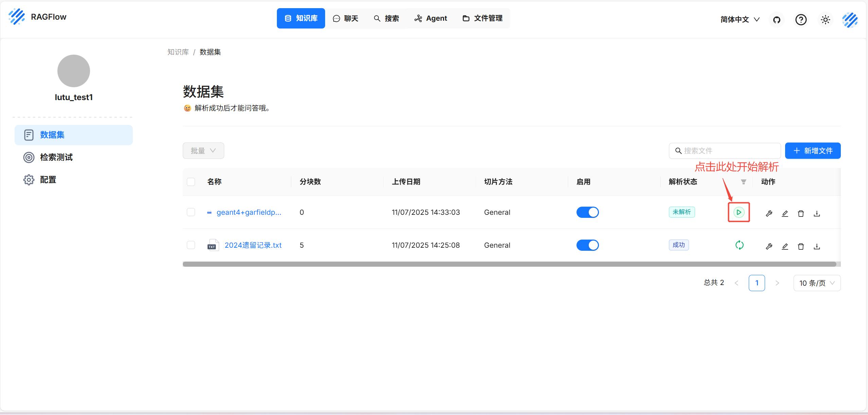Toggle off 启用 for 2024遗留记录.txt
This screenshot has width=868, height=415.
[x=587, y=245]
